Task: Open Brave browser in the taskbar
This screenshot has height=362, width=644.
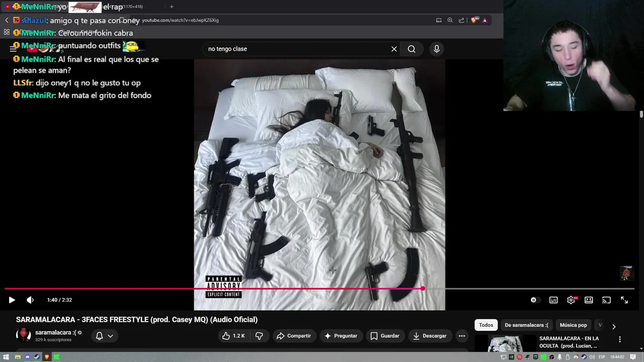Action: [47, 357]
